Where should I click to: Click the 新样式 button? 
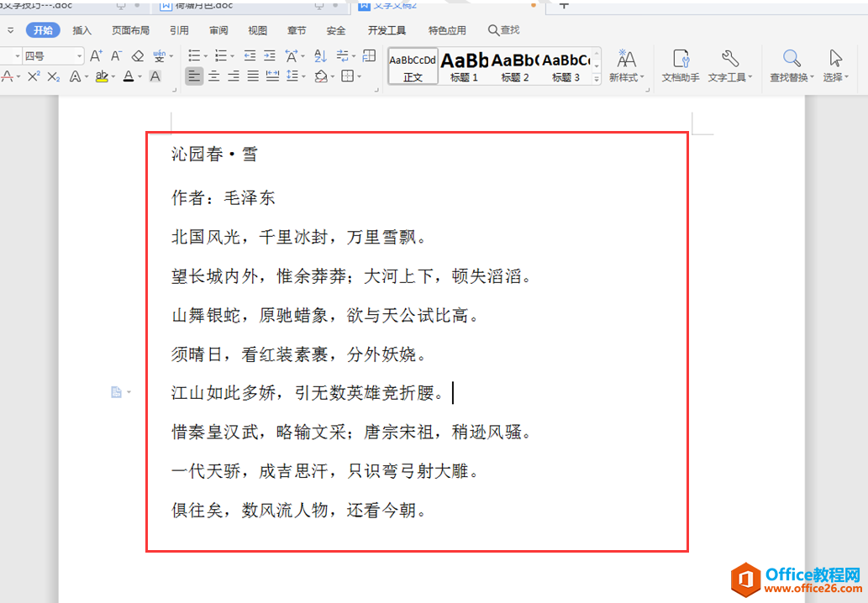coord(627,66)
